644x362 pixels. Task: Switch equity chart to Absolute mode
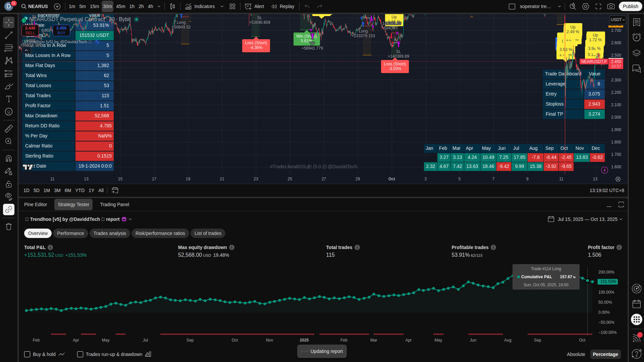point(576,354)
